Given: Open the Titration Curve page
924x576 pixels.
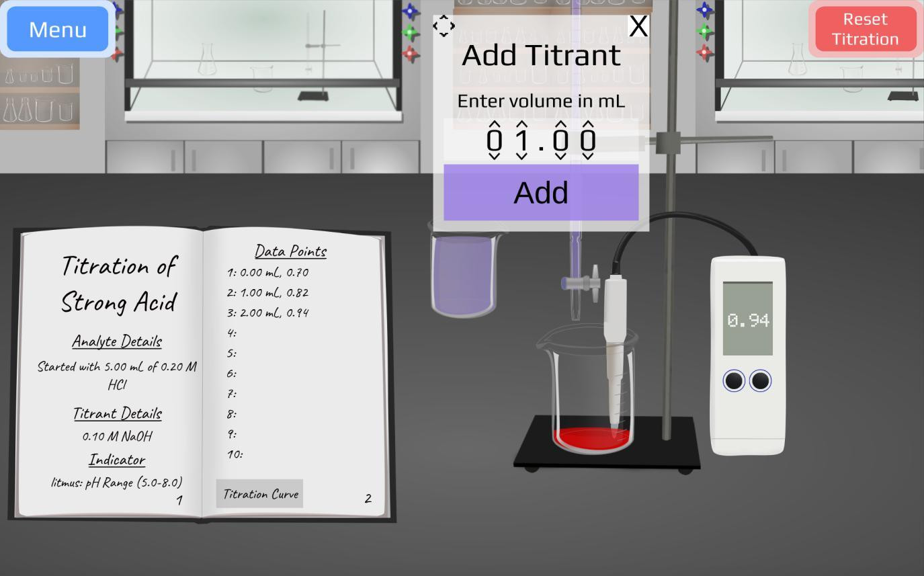Looking at the screenshot, I should tap(259, 493).
